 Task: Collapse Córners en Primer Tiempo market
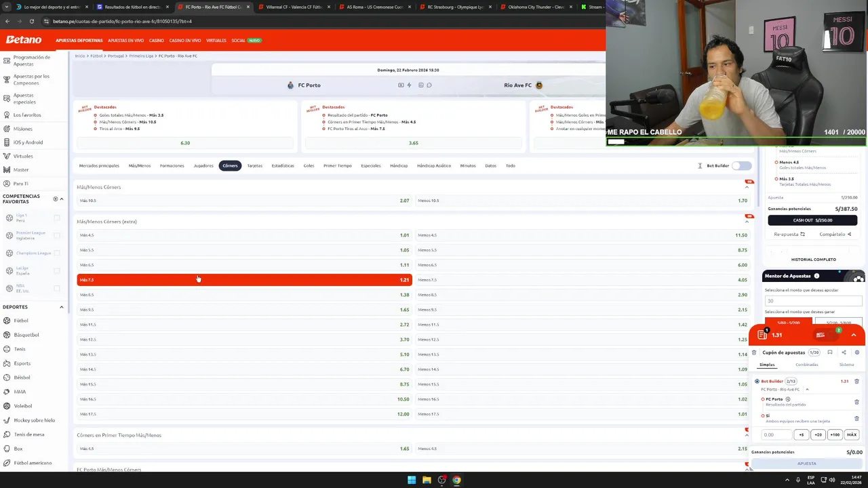pos(747,435)
